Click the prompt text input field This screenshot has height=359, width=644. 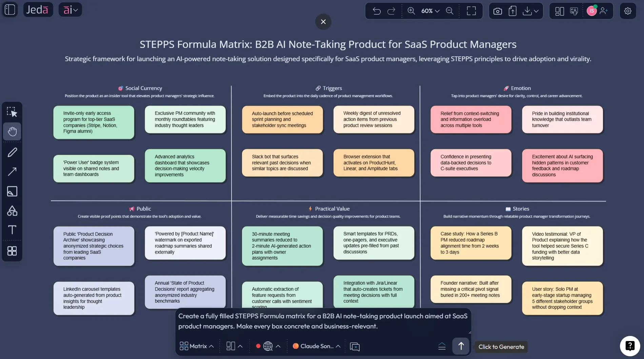[322, 321]
